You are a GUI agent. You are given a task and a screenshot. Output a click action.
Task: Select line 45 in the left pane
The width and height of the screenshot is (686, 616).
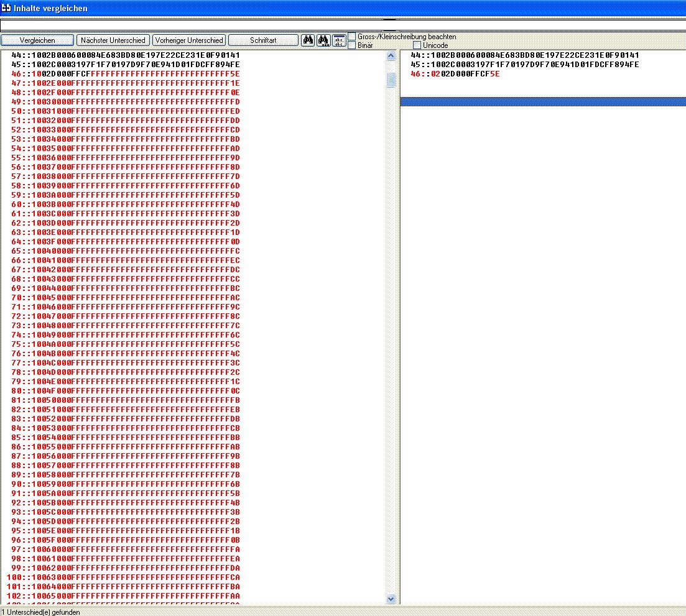(126, 64)
